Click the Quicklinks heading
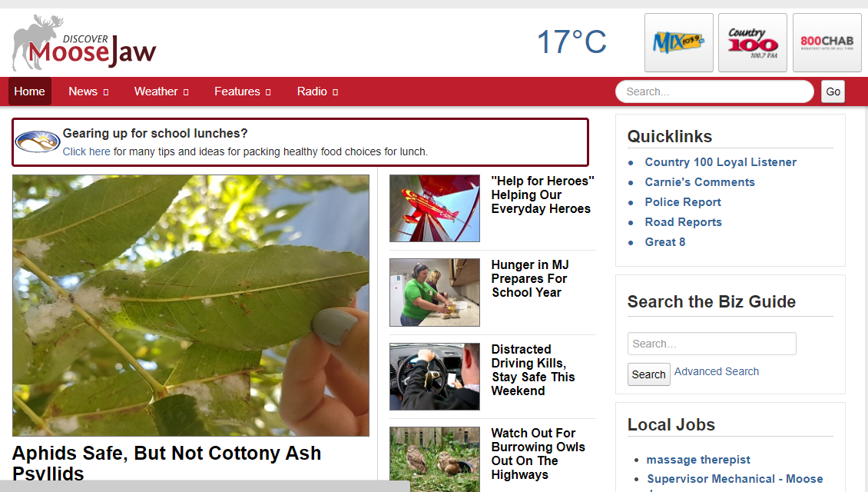Screen dimensions: 868x492 [669, 136]
